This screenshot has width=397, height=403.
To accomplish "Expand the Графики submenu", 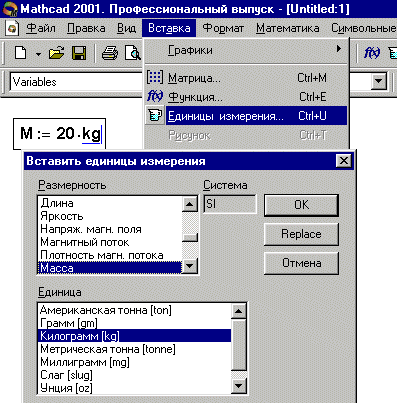I will 246,50.
